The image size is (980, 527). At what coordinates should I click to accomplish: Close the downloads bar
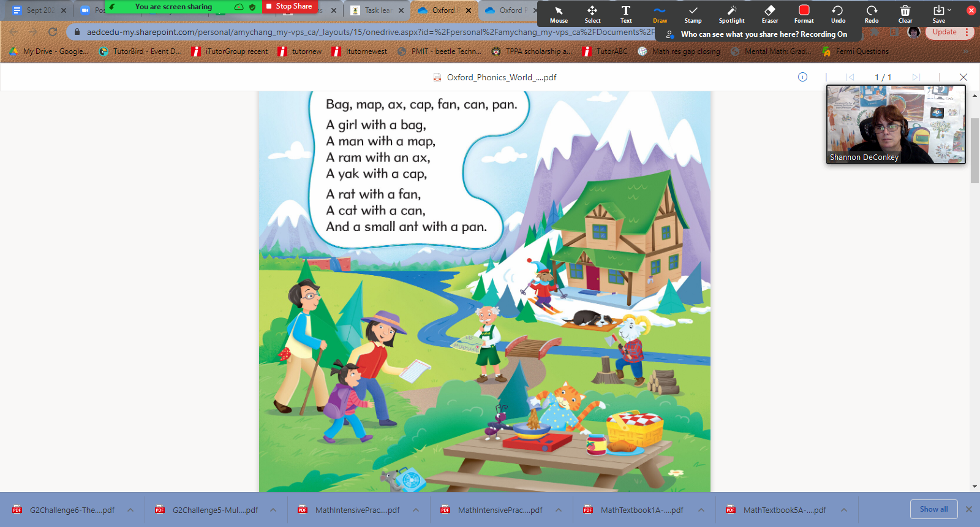969,509
